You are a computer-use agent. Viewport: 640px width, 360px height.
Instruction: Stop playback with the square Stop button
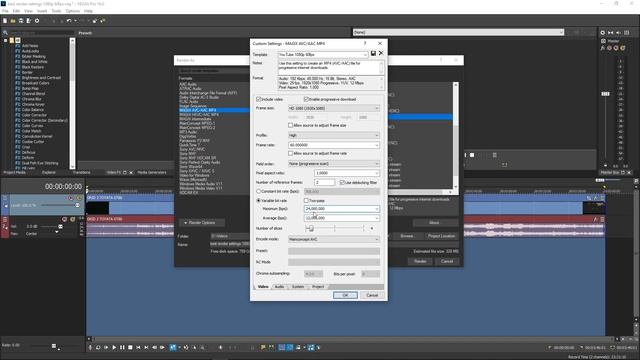pos(130,347)
